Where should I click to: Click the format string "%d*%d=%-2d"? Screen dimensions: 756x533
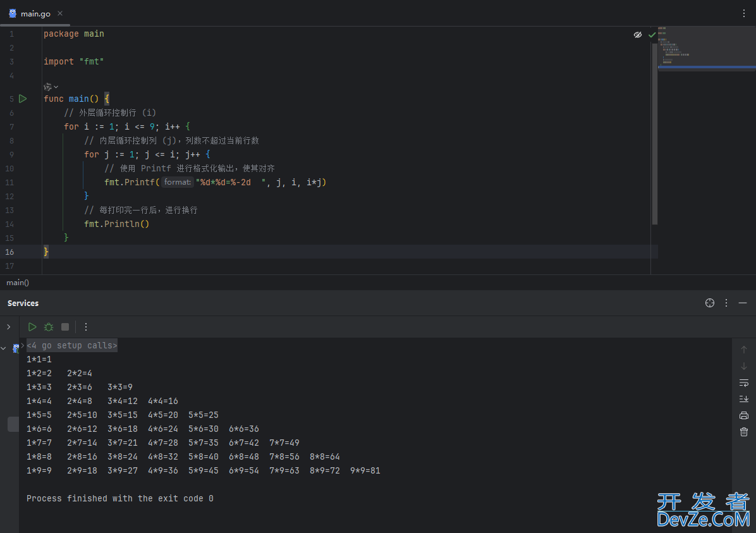[231, 182]
